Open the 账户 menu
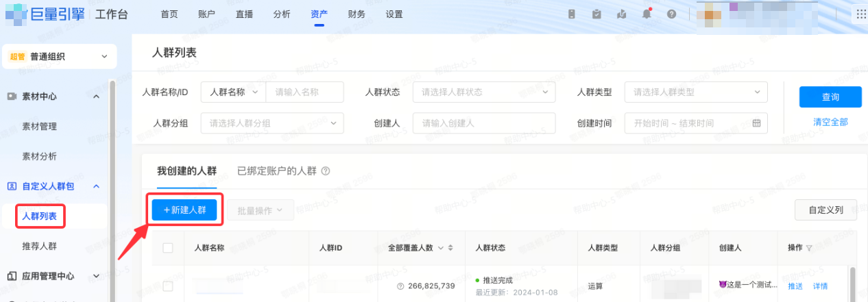Image resolution: width=868 pixels, height=302 pixels. click(x=206, y=14)
